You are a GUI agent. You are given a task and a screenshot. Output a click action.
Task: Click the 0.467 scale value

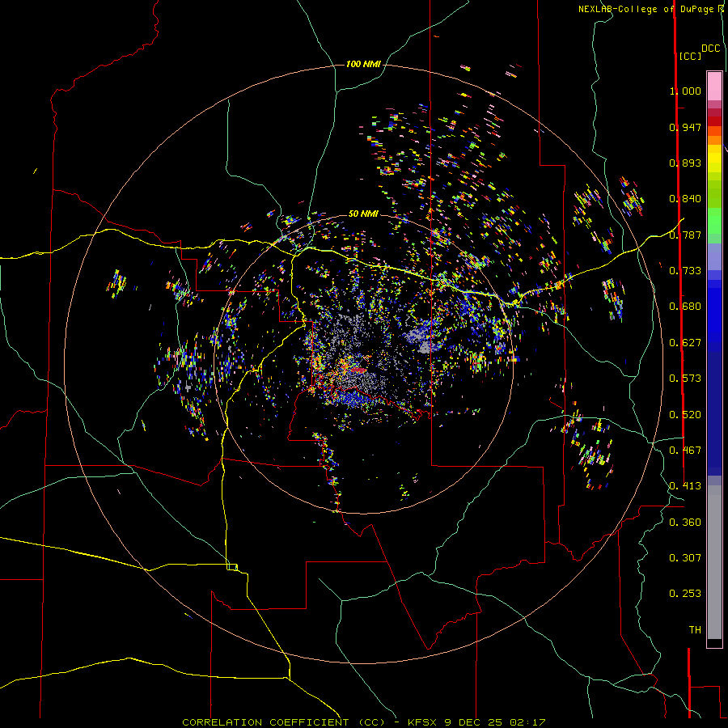tap(685, 451)
